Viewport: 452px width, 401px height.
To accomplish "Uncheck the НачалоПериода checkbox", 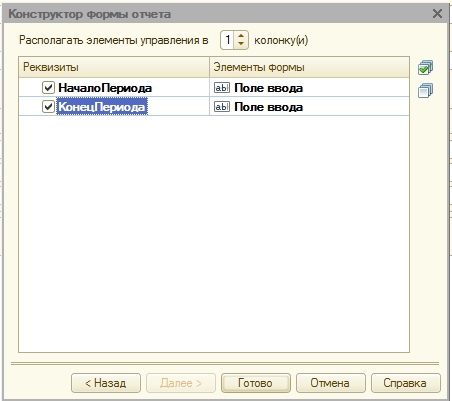I will click(x=48, y=88).
